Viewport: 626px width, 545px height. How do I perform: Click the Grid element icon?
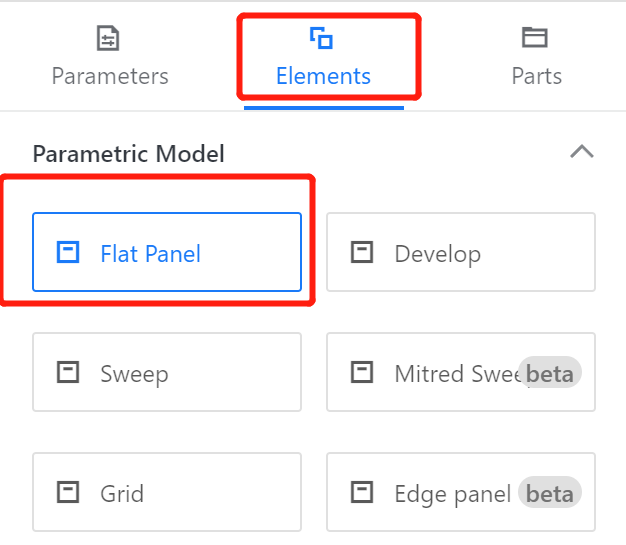(67, 493)
